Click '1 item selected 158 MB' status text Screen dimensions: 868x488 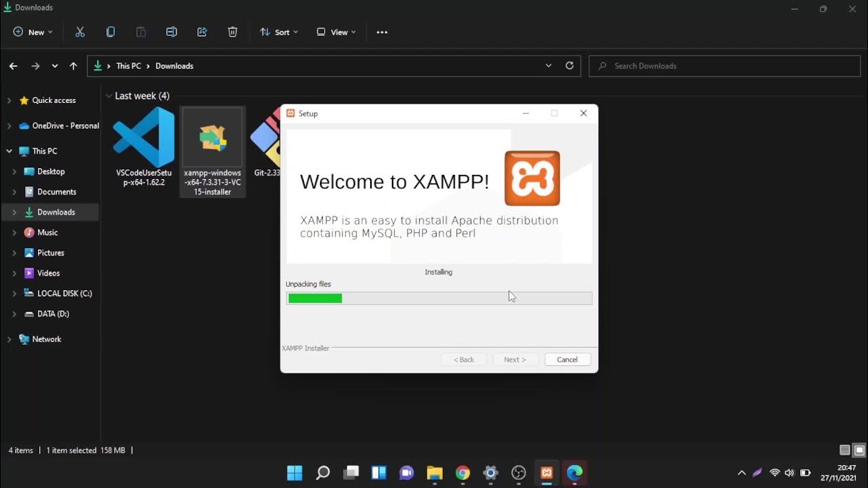coord(85,450)
